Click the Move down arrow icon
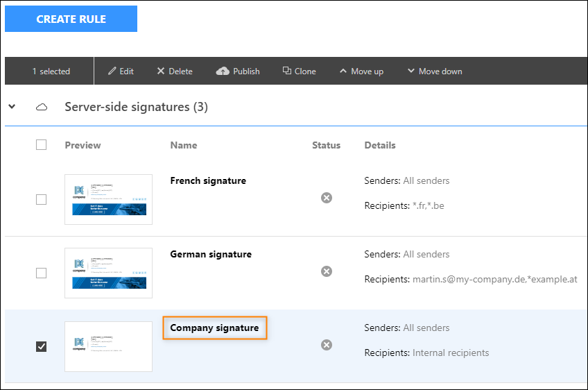This screenshot has width=588, height=390. click(411, 71)
